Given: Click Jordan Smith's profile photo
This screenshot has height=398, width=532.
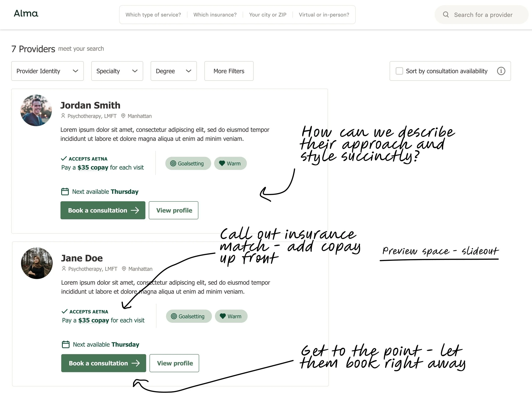Looking at the screenshot, I should coord(36,110).
